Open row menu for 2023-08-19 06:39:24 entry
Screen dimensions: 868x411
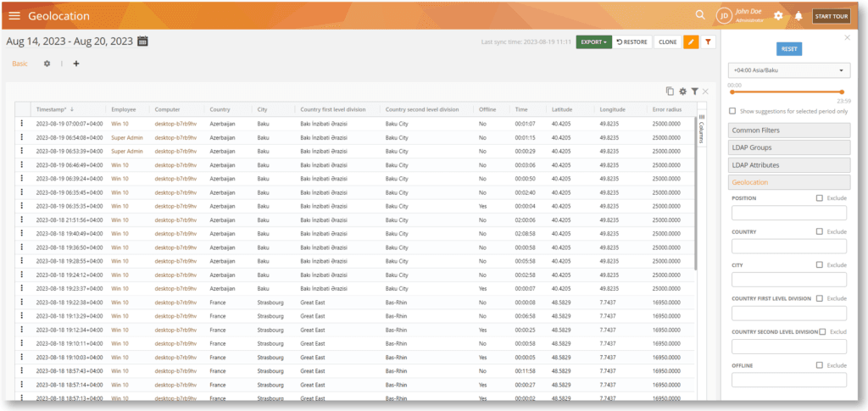(21, 179)
